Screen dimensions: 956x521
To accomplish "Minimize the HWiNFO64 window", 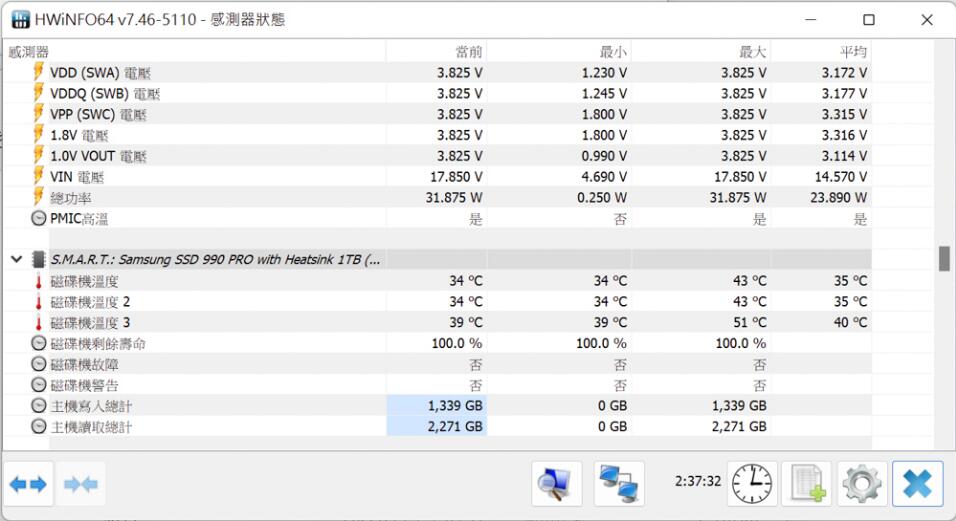I will (810, 19).
